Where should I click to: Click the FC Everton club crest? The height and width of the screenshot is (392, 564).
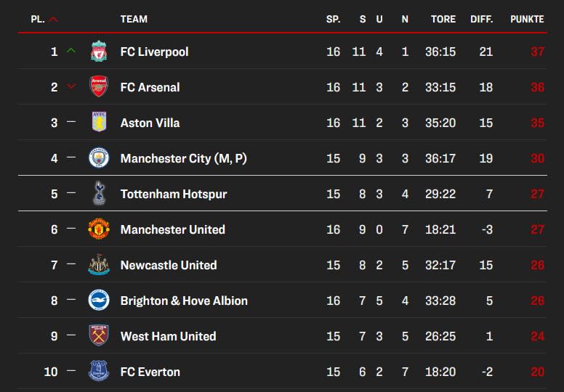pyautogui.click(x=99, y=371)
